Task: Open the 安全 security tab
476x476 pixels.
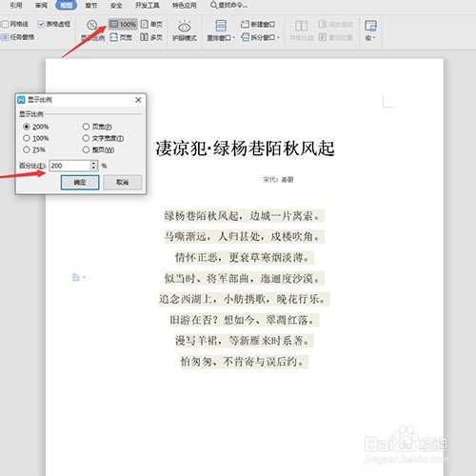Action: (116, 5)
